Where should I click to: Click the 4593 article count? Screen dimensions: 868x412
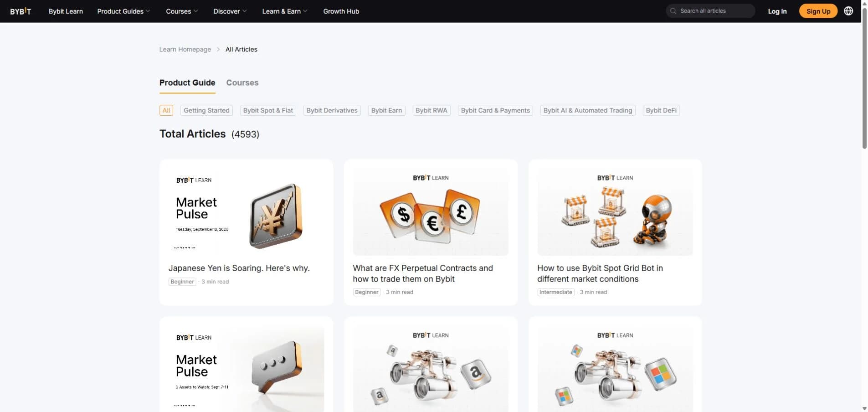pos(245,134)
